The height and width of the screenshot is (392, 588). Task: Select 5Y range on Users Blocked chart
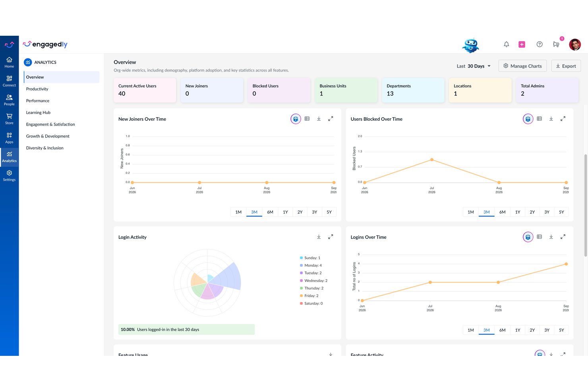[x=561, y=212]
